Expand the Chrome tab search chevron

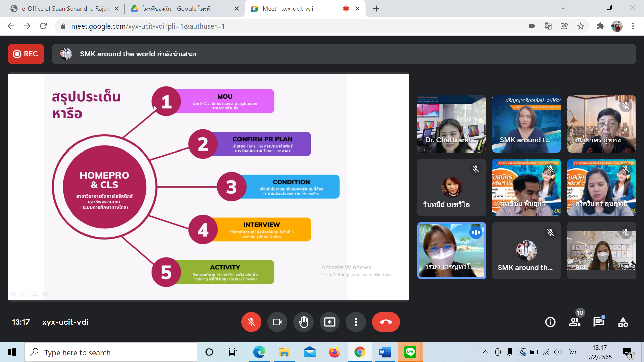[x=563, y=7]
